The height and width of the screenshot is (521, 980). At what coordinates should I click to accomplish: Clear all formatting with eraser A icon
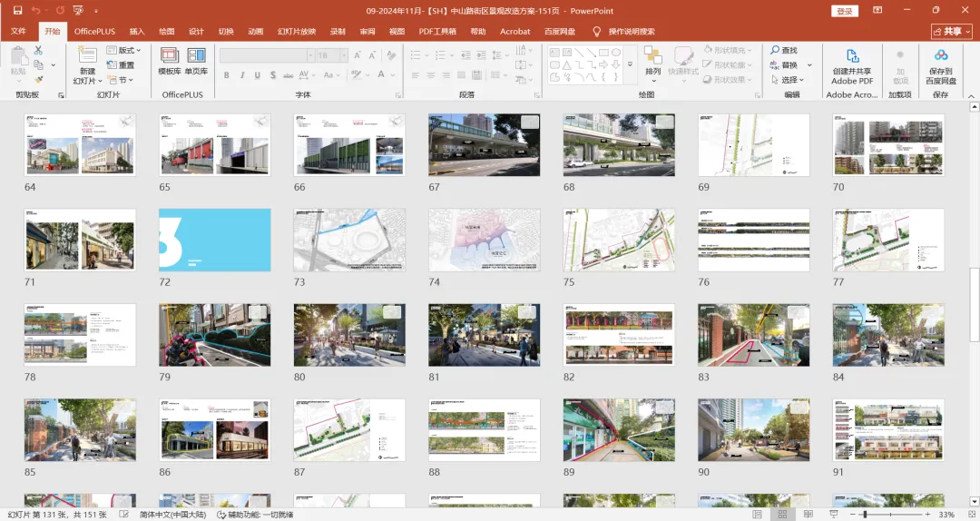tap(391, 55)
